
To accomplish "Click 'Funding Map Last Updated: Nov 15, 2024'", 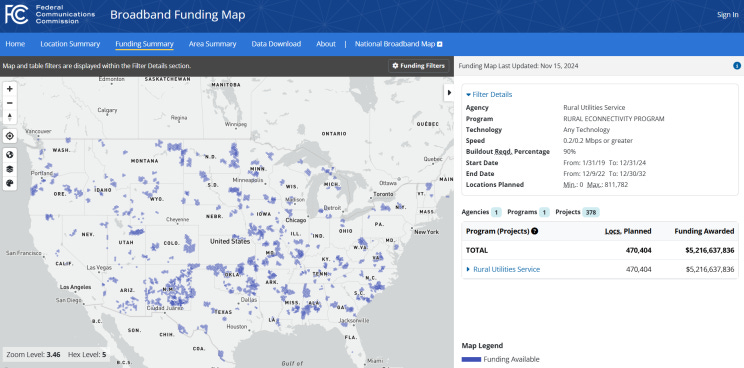I will tap(519, 66).
